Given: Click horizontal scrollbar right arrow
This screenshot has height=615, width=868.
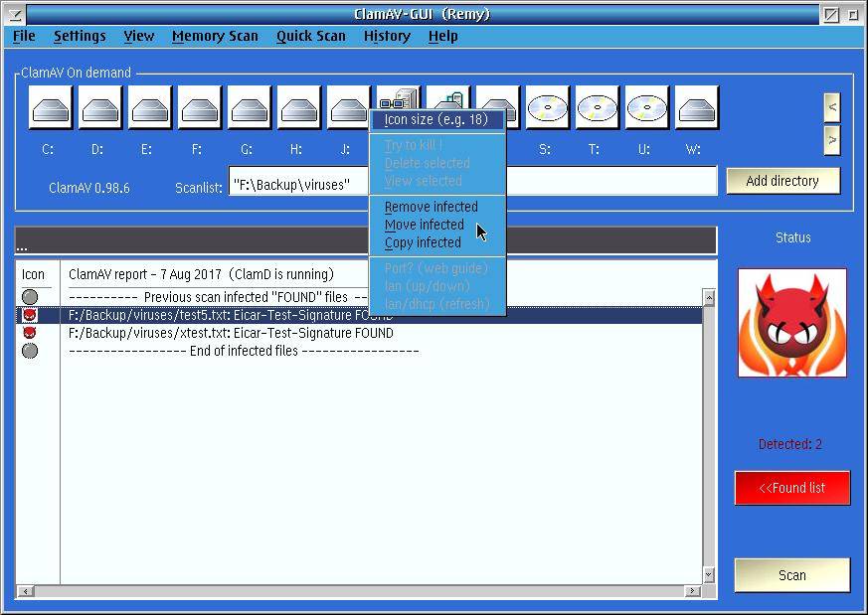Looking at the screenshot, I should pyautogui.click(x=693, y=591).
